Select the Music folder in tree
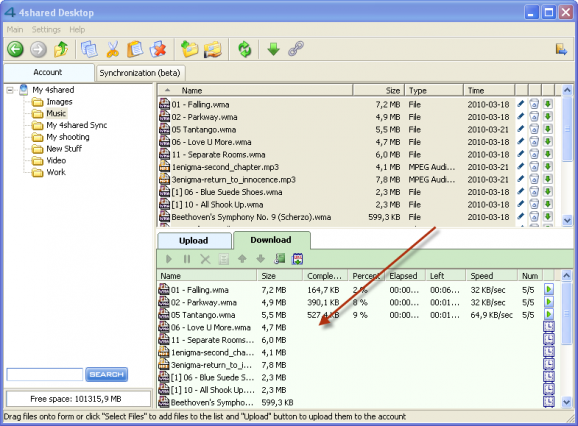The image size is (578, 426). coord(56,113)
